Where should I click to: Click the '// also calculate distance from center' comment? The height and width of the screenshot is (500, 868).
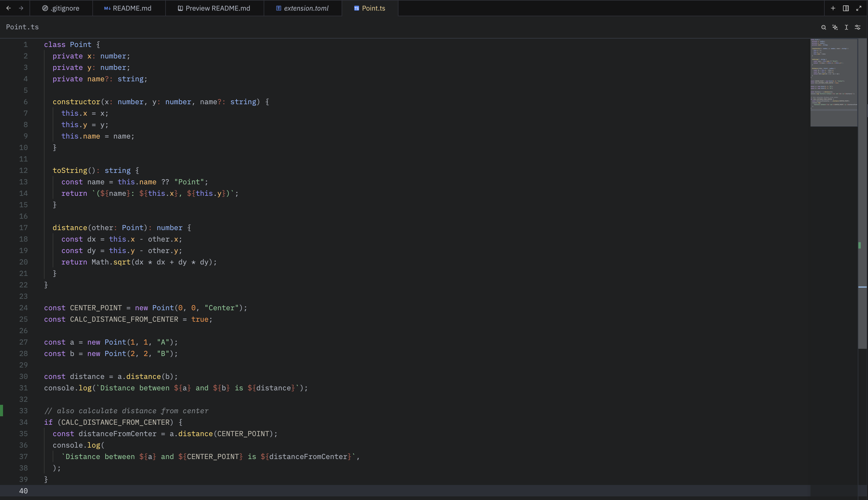tap(126, 411)
